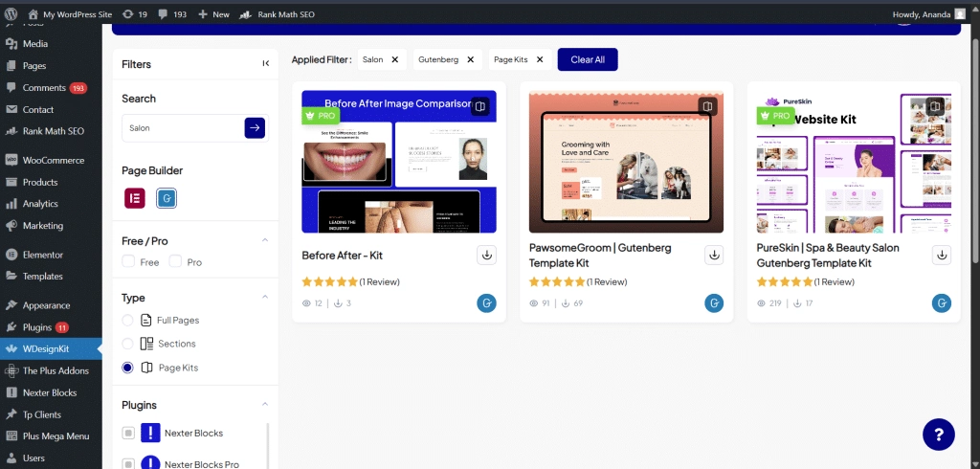This screenshot has width=980, height=469.
Task: Collapse the Filters panel arrow icon
Action: (x=266, y=63)
